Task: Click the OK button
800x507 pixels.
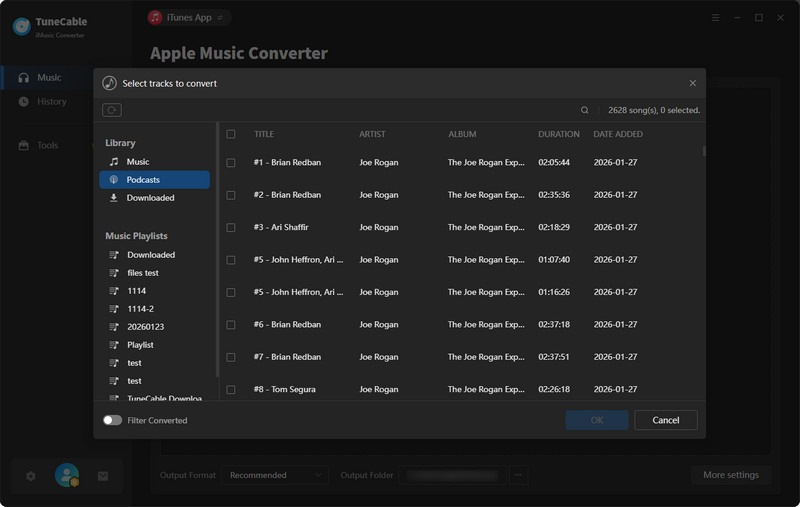Action: point(596,420)
